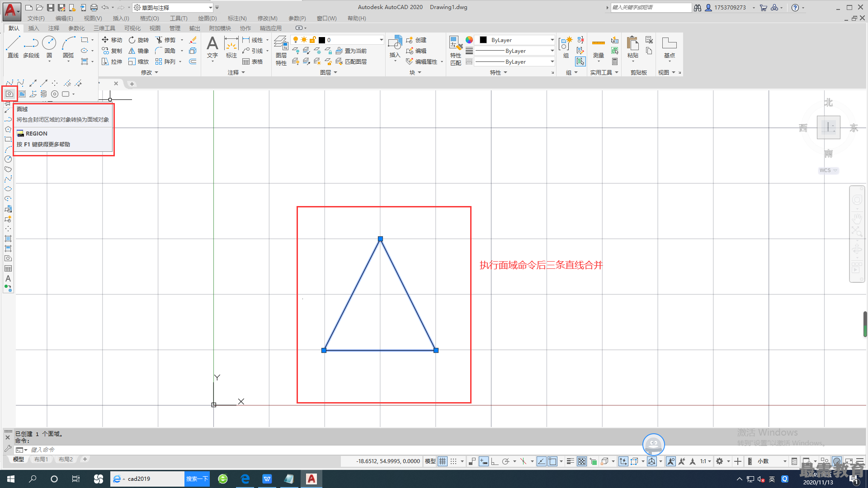The height and width of the screenshot is (488, 868).
Task: Toggle lineweight display in status bar
Action: 571,461
